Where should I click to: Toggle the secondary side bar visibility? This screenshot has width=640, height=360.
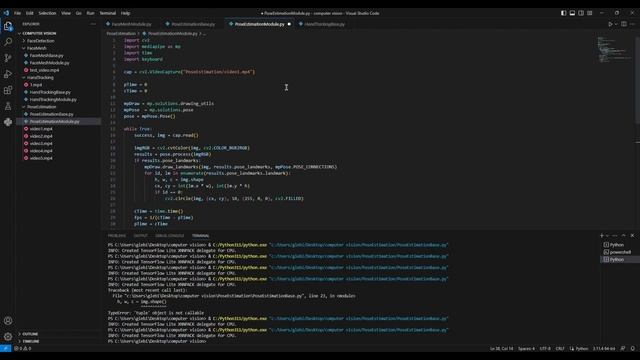[x=581, y=13]
